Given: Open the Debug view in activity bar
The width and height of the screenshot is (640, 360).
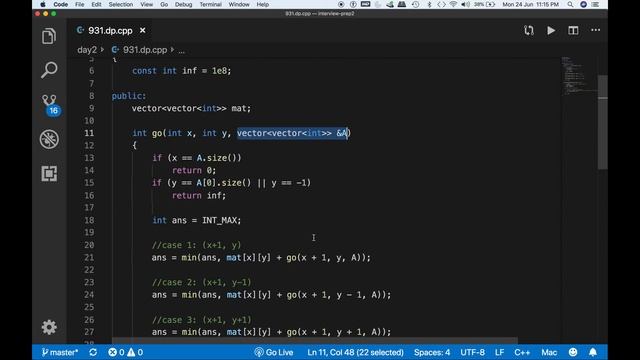Looking at the screenshot, I should 49,139.
